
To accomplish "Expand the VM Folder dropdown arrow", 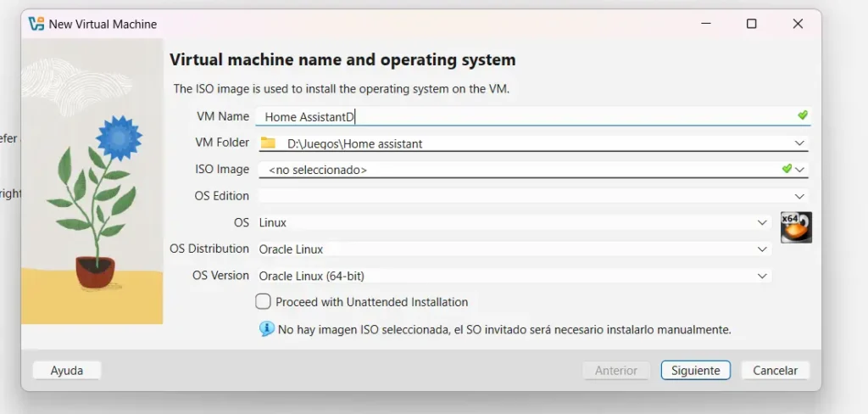I will 798,143.
